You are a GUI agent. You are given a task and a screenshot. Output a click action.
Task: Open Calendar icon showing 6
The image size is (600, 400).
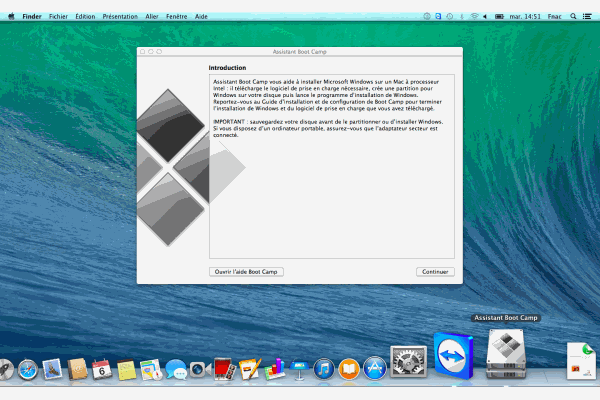click(102, 369)
